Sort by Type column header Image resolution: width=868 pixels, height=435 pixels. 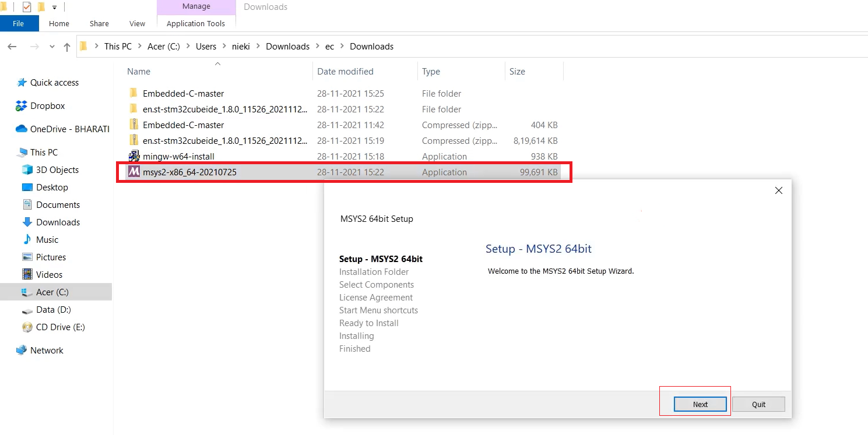point(461,72)
